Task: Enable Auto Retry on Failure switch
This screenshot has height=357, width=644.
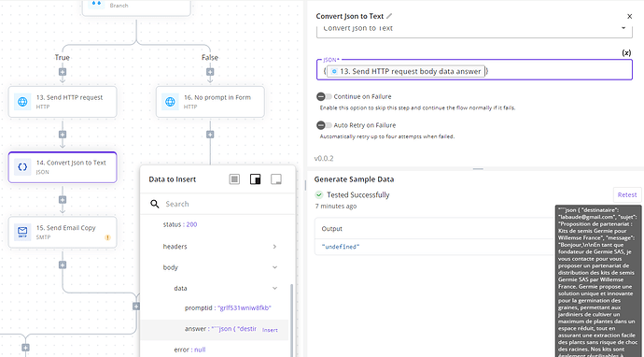Action: pyautogui.click(x=324, y=125)
